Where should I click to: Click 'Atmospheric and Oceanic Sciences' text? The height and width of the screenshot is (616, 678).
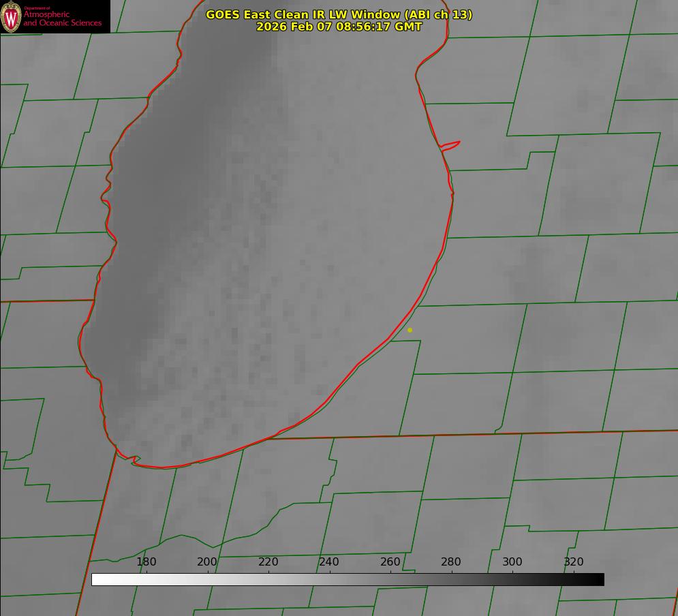62,18
